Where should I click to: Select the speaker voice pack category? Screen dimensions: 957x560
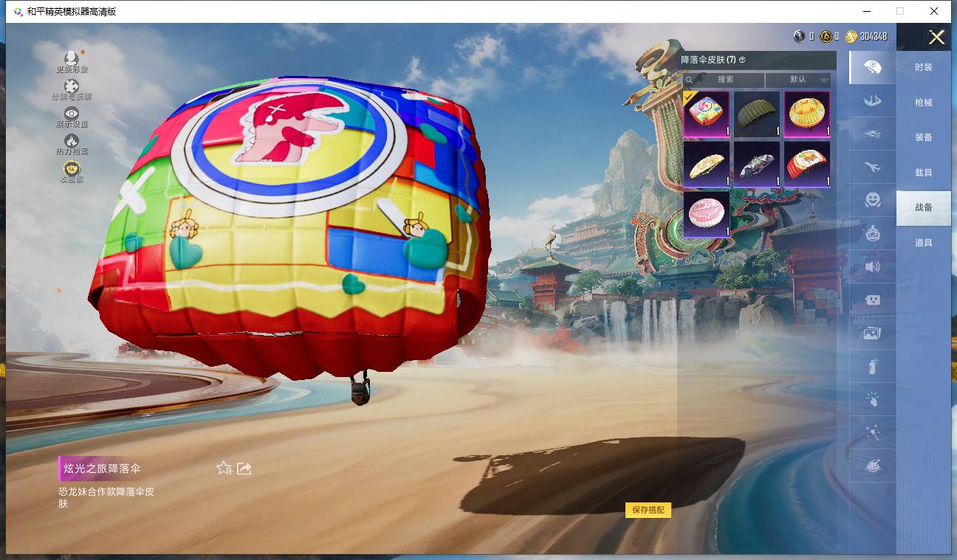tap(873, 267)
